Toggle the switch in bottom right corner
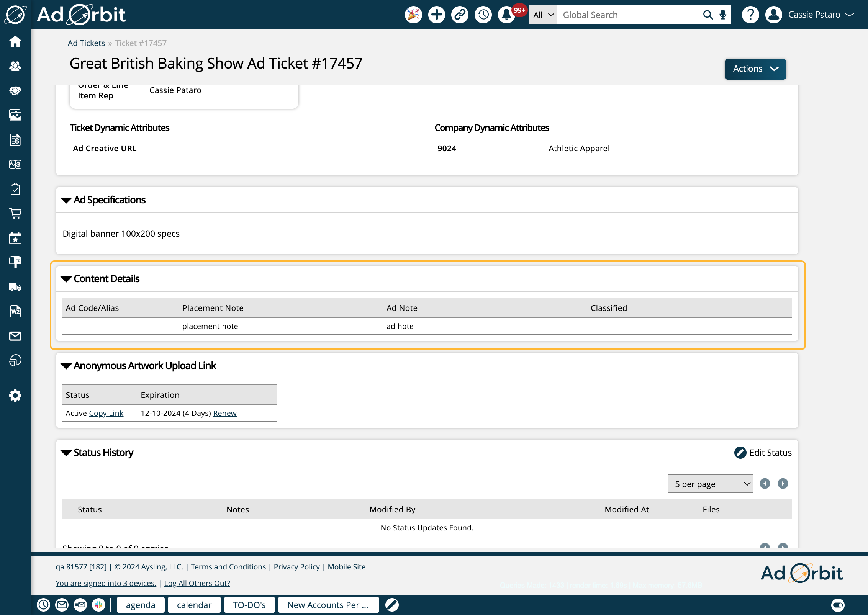The width and height of the screenshot is (868, 615). pos(838,605)
